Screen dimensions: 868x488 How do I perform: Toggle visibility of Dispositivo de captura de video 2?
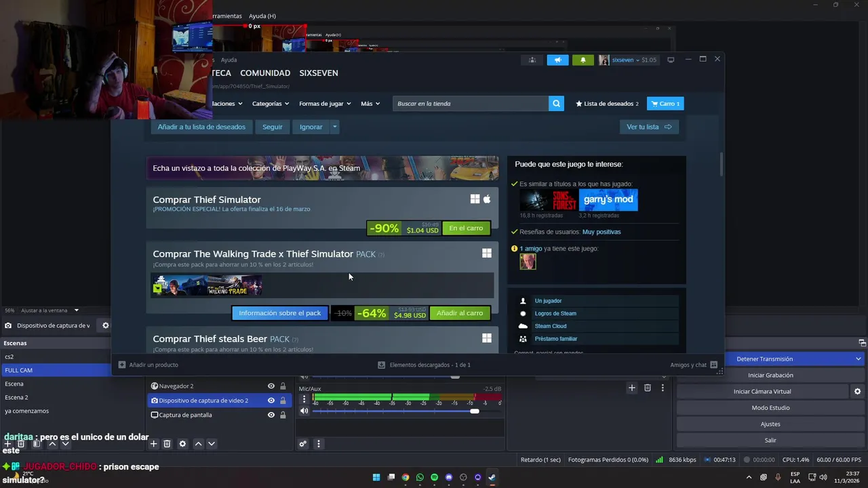tap(271, 401)
